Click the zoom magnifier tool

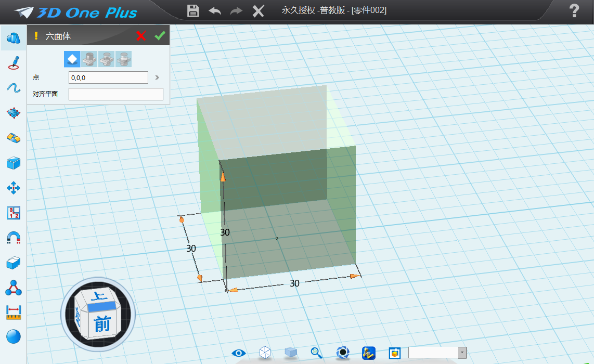tap(316, 353)
